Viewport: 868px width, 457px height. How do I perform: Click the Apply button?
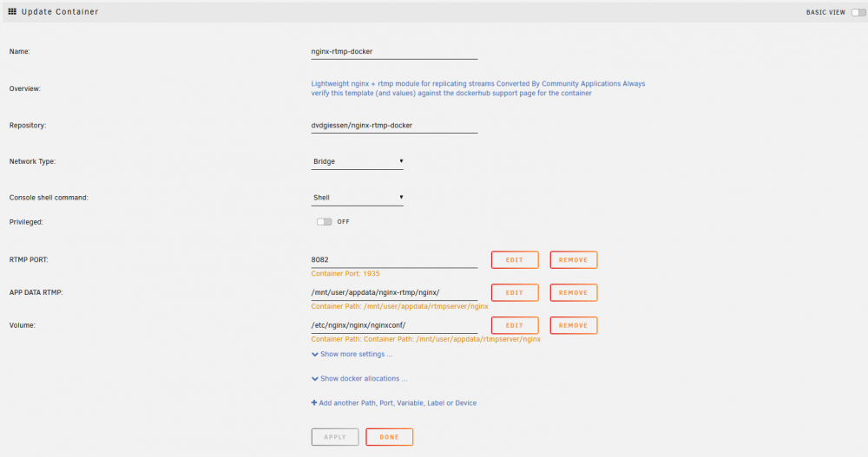tap(335, 437)
